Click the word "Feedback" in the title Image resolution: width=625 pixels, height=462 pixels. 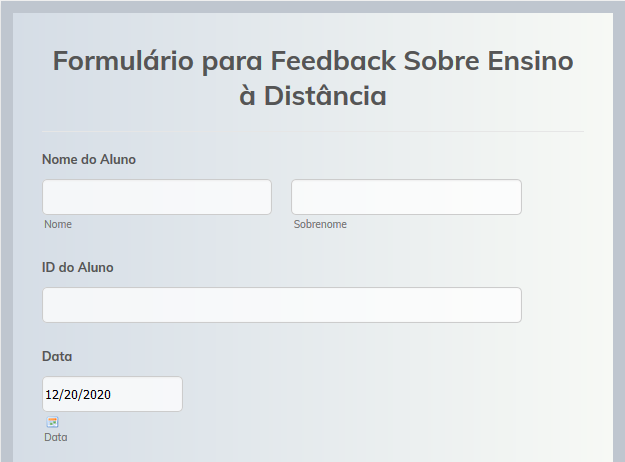pyautogui.click(x=333, y=61)
